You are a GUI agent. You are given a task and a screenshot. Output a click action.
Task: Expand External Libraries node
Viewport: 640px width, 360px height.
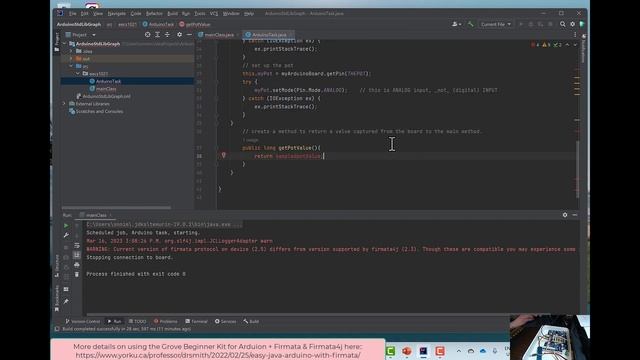pos(64,104)
